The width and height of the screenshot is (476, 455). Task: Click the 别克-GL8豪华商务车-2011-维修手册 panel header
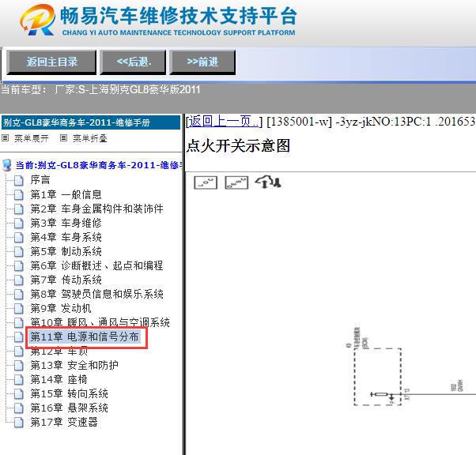(91, 122)
